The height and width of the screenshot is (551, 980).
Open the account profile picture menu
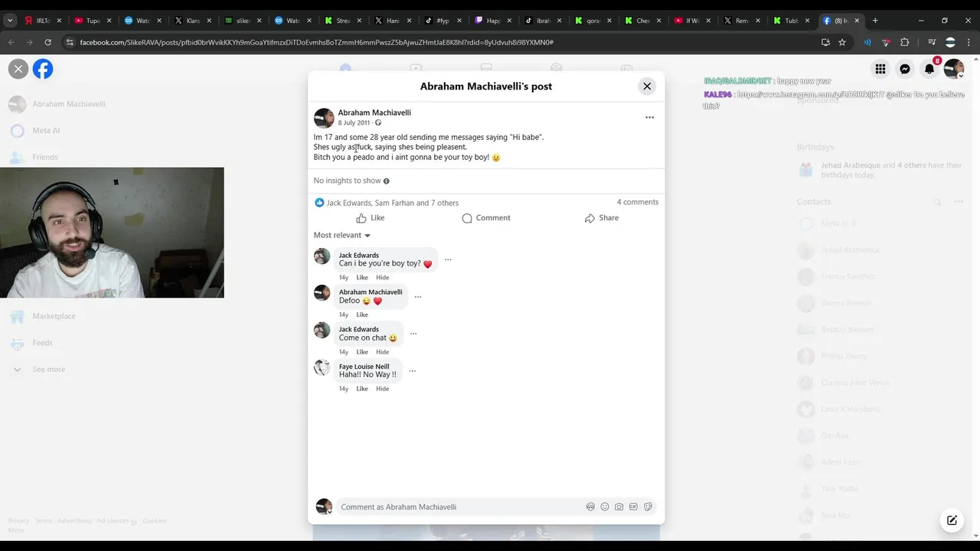pos(954,69)
